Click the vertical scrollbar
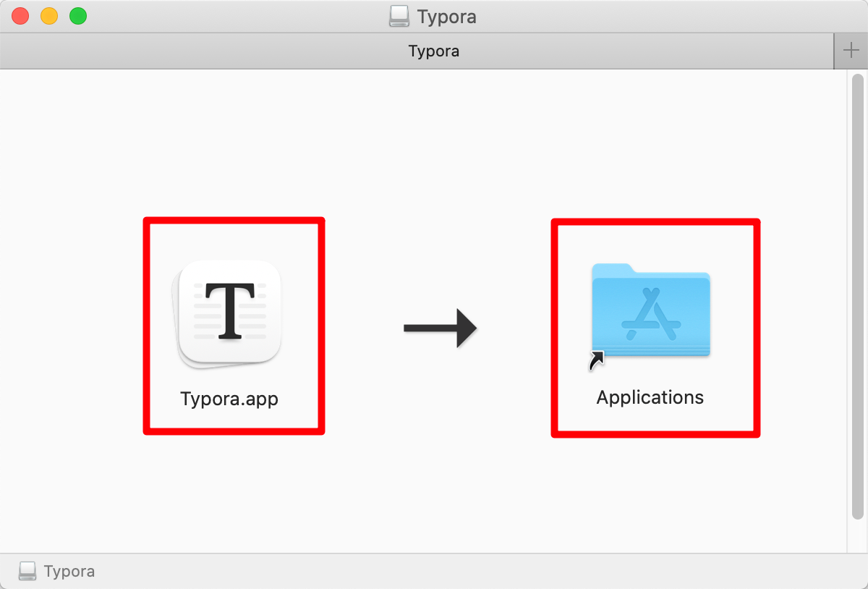 coord(857,297)
